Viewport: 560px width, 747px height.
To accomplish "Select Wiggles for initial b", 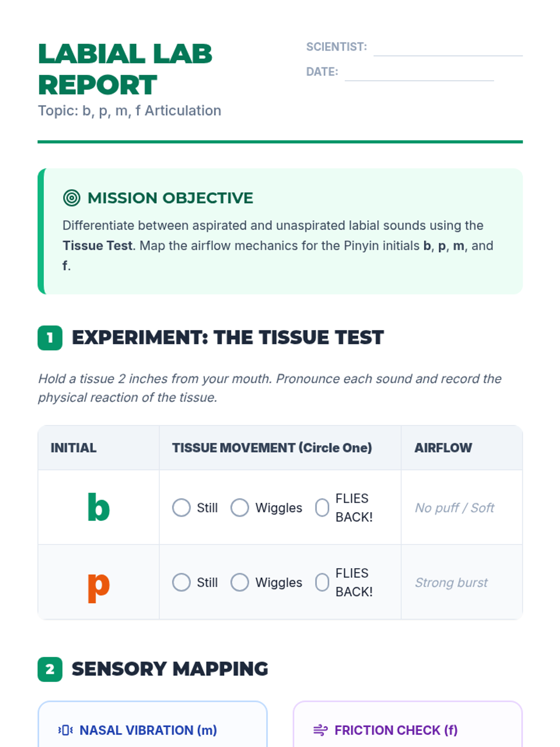I will pyautogui.click(x=240, y=507).
